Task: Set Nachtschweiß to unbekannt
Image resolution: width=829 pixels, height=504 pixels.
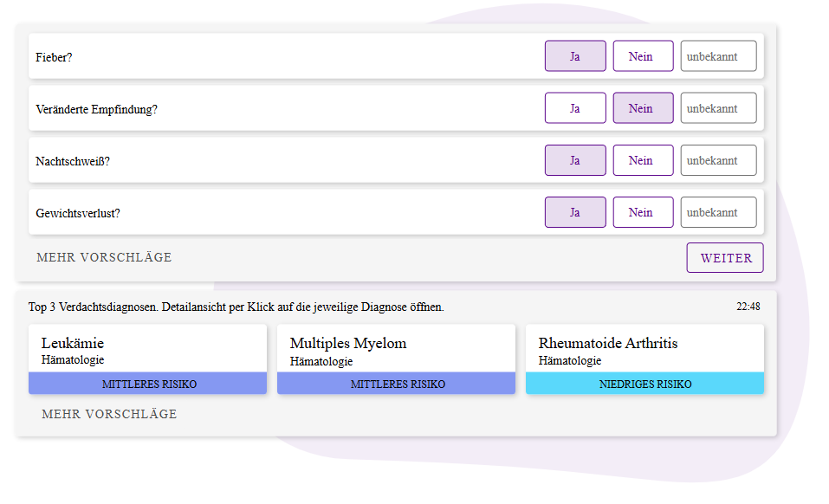Action: [x=718, y=160]
